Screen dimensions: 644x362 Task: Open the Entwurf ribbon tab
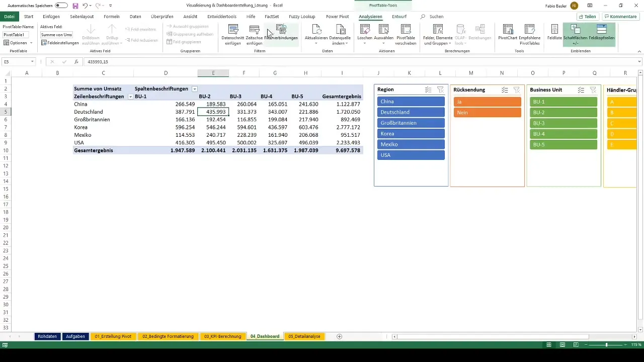[x=399, y=17]
